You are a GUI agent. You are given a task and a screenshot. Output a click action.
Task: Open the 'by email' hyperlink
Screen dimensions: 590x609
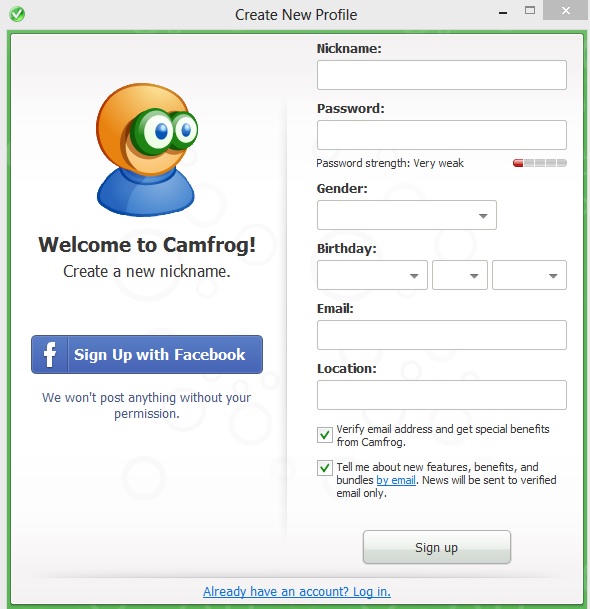(x=396, y=480)
